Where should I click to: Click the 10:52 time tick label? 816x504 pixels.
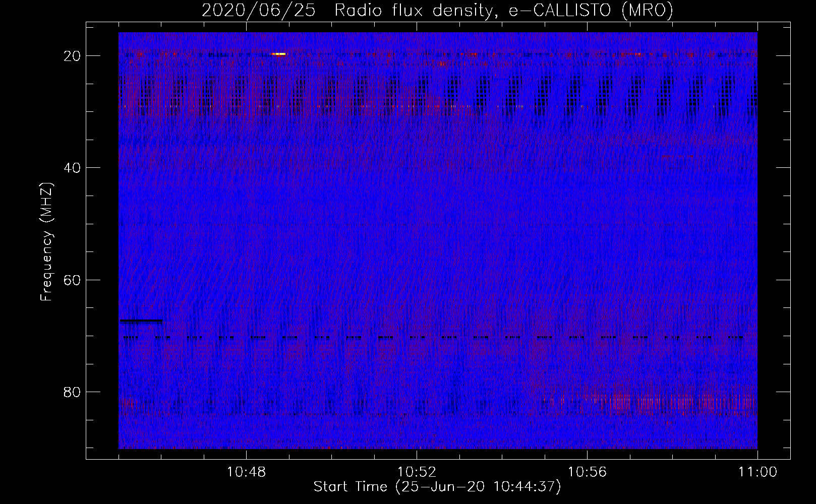click(x=417, y=472)
